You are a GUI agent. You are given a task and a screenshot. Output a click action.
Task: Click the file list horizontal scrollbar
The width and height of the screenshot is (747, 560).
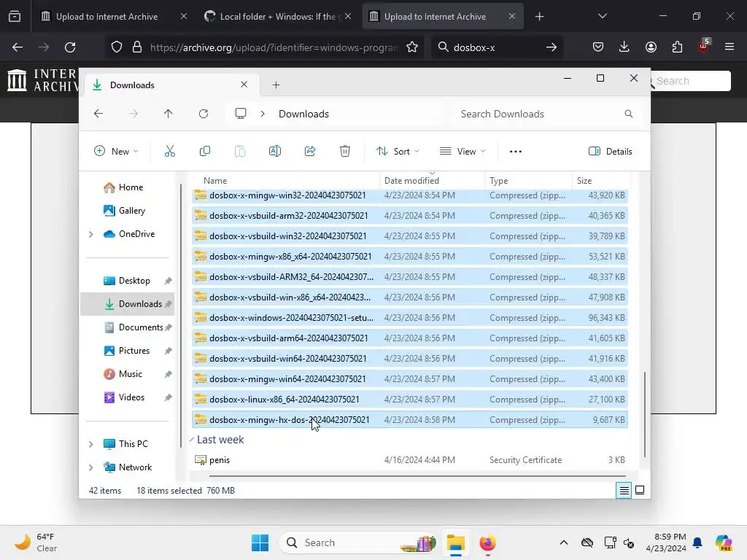pos(417,475)
